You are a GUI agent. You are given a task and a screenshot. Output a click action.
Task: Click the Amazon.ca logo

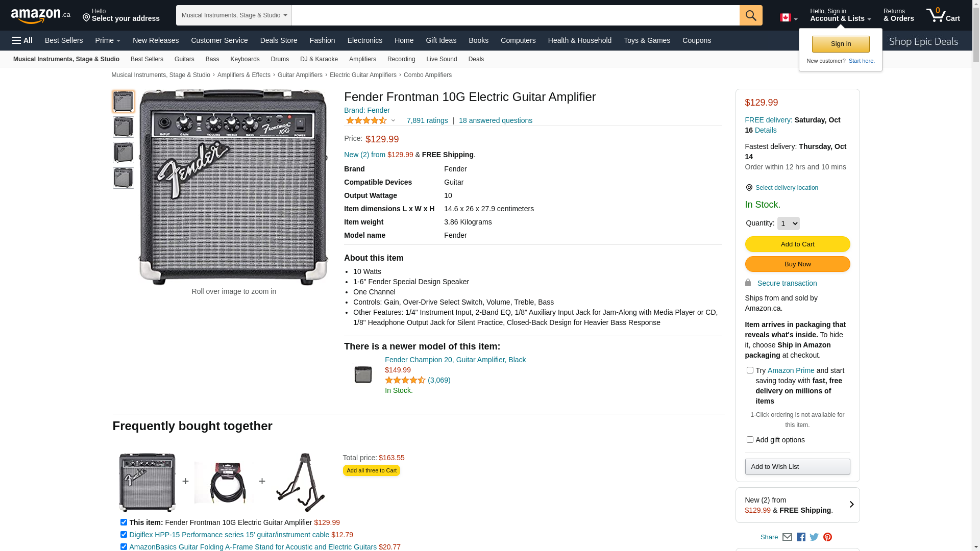tap(41, 16)
